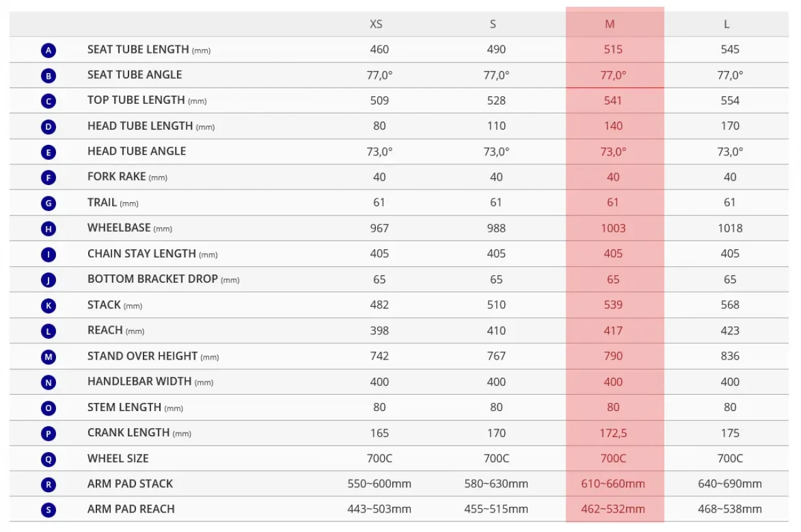This screenshot has width=801, height=532.
Task: Click the circular D icon for head tube length
Action: click(x=48, y=127)
